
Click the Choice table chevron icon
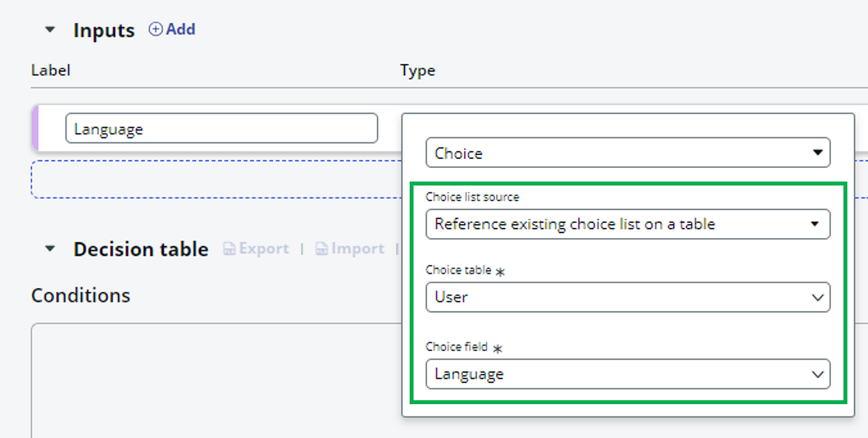pyautogui.click(x=818, y=298)
